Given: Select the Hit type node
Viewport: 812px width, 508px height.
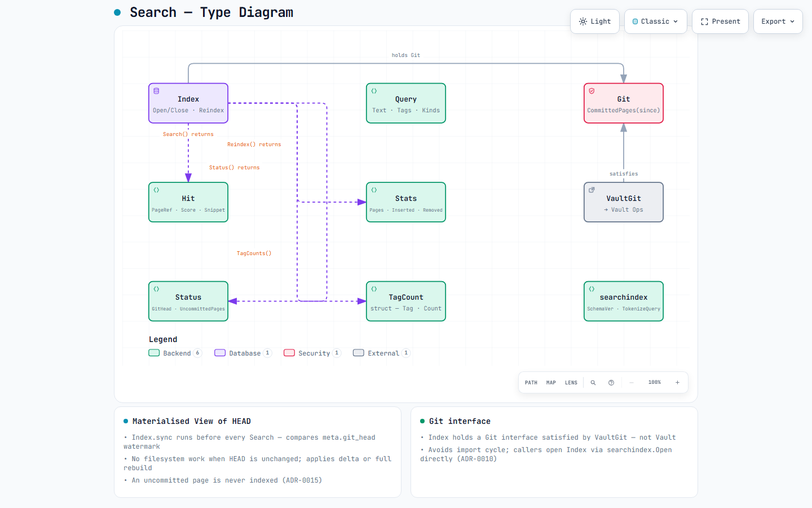Looking at the screenshot, I should tap(188, 202).
